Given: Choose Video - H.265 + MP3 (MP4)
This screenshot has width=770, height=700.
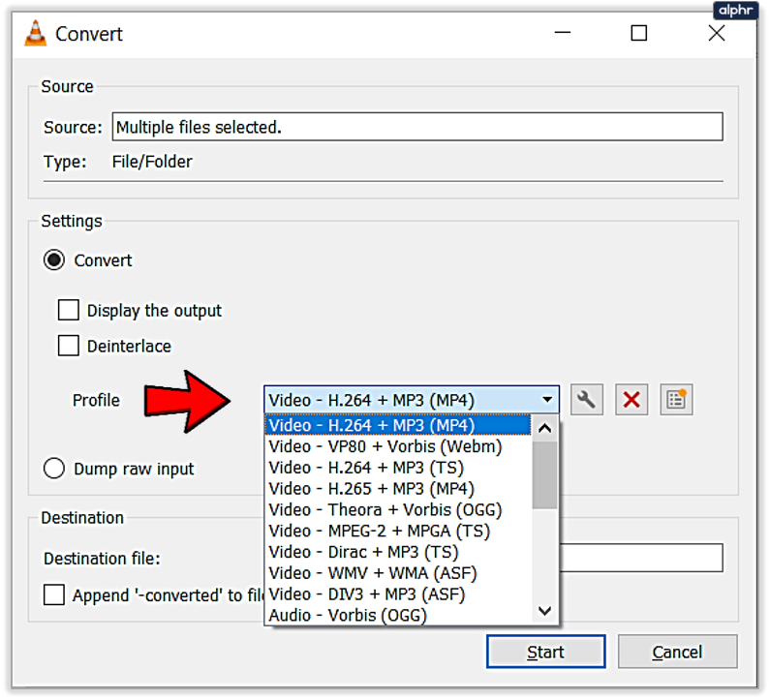Looking at the screenshot, I should [398, 488].
